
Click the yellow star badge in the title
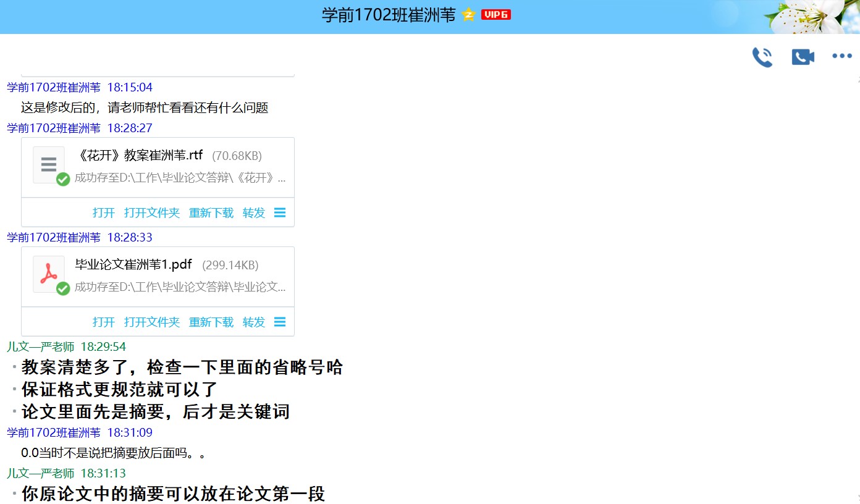(468, 15)
